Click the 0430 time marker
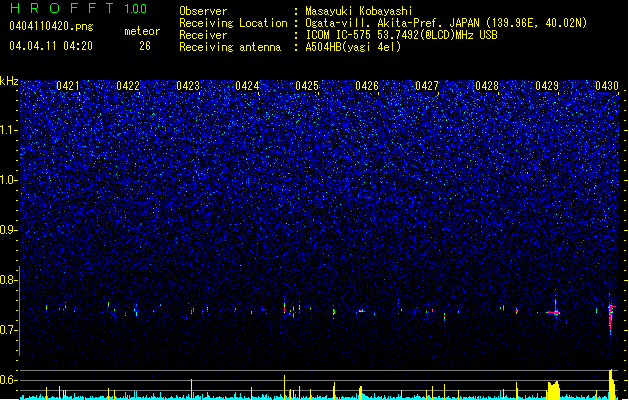The height and width of the screenshot is (400, 629). point(607,86)
